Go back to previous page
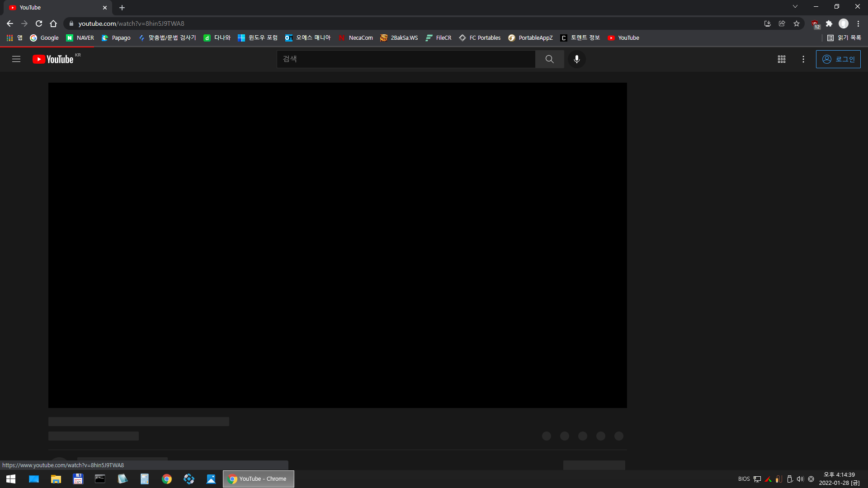This screenshot has height=488, width=868. tap(10, 23)
